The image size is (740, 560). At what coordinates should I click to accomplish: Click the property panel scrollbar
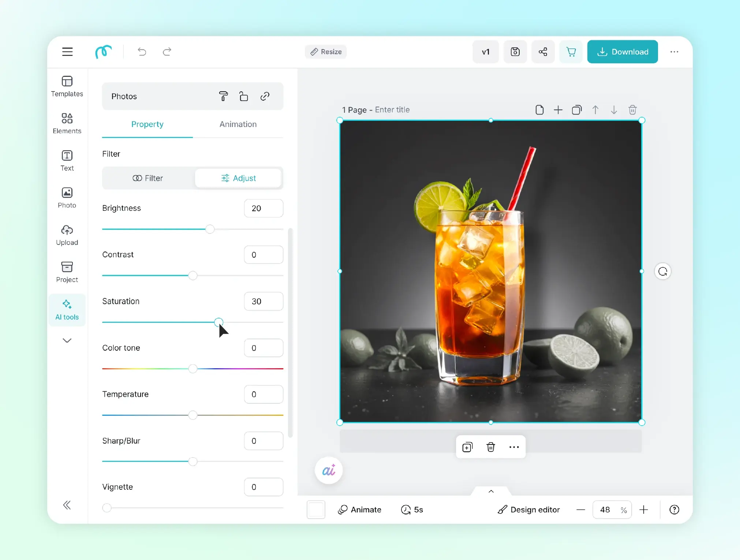290,333
